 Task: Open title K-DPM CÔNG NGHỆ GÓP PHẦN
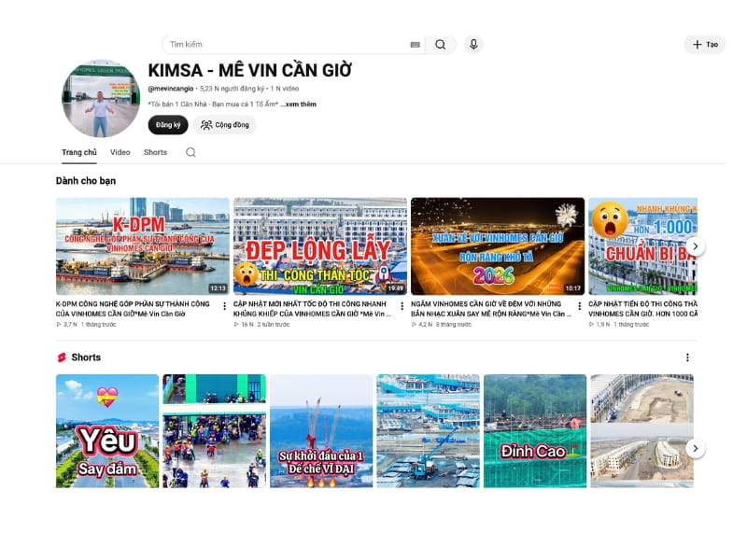[133, 309]
